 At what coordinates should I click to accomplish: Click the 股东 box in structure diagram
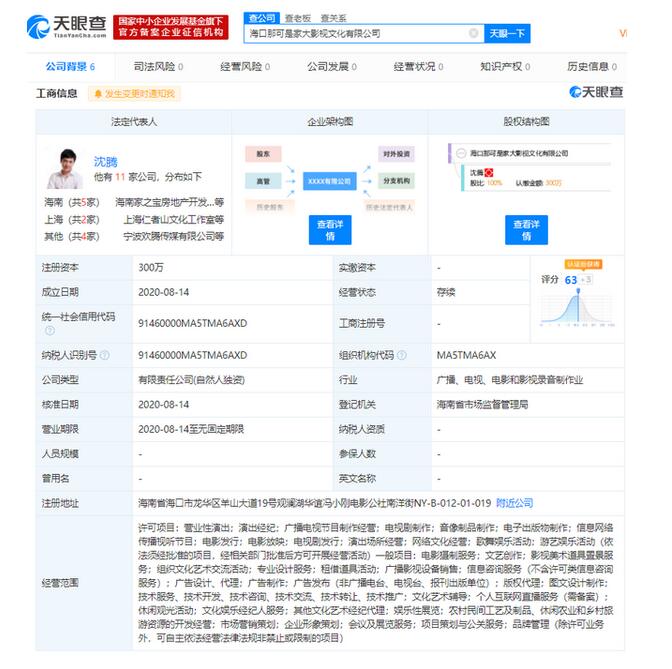[x=263, y=154]
